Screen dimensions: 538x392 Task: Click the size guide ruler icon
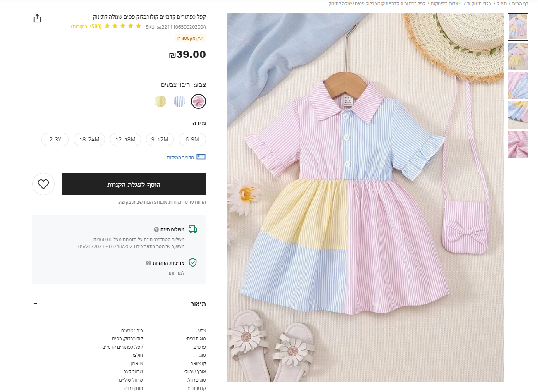(x=201, y=157)
